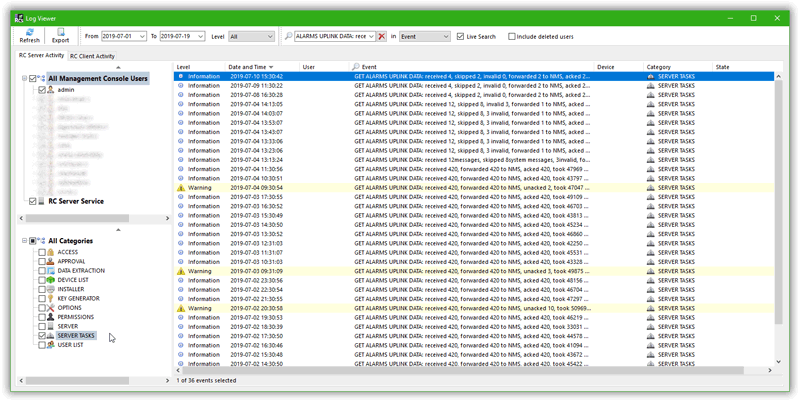Image resolution: width=800 pixels, height=402 pixels.
Task: Select the DATA EXTRACTION category label
Action: pos(81,270)
